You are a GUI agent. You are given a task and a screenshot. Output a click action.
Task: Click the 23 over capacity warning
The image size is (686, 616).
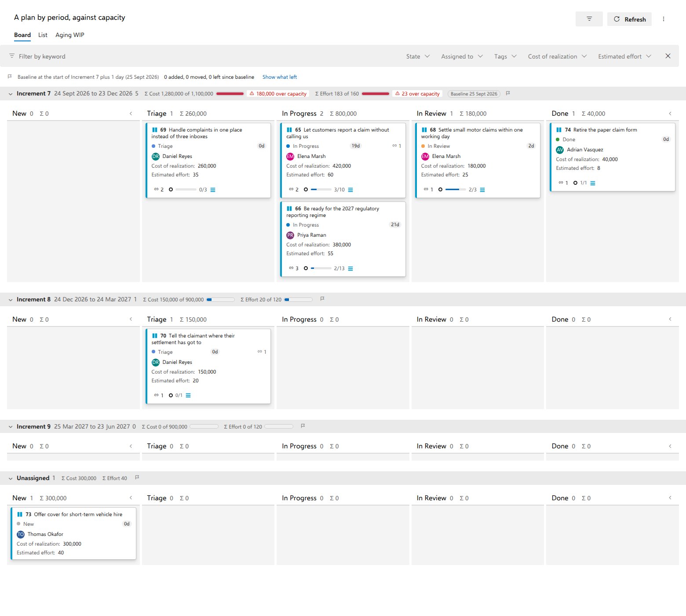tap(417, 94)
